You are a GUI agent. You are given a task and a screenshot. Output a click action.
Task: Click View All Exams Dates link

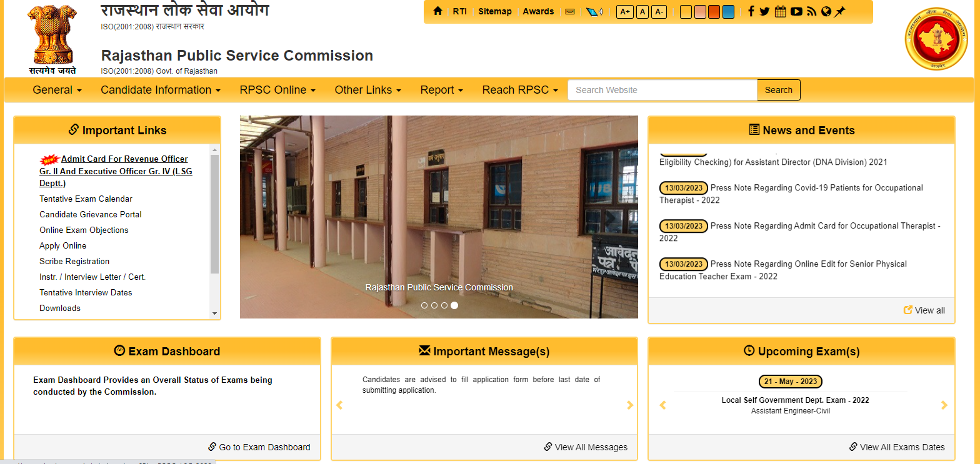(897, 447)
